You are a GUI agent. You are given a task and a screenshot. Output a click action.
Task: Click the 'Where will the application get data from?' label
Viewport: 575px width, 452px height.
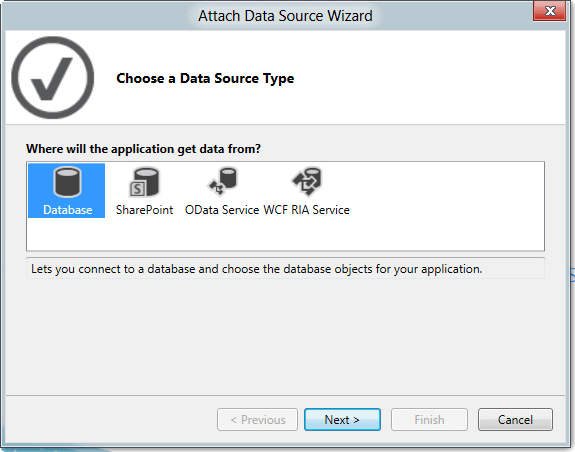click(x=143, y=149)
